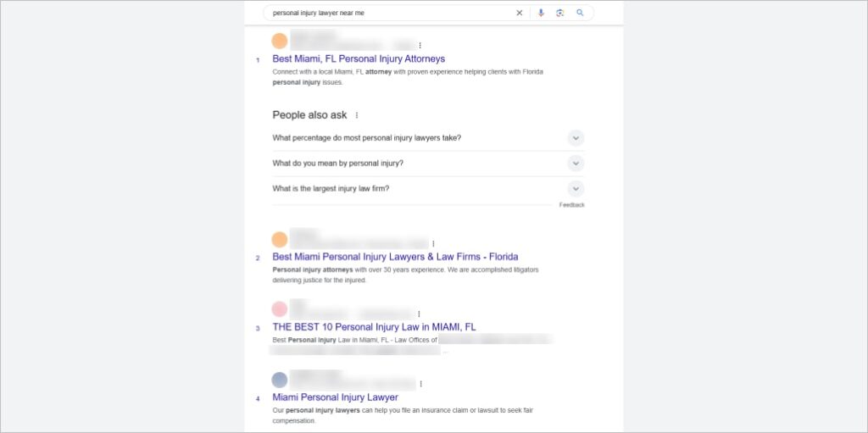Open three-dot menu for fourth search result
The width and height of the screenshot is (868, 433).
coord(420,384)
